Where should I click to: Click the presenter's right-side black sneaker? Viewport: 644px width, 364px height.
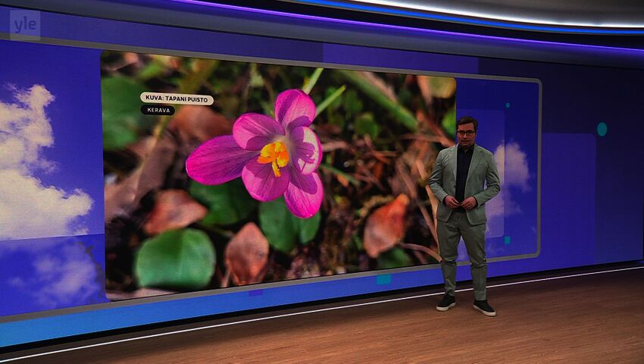pos(483,307)
